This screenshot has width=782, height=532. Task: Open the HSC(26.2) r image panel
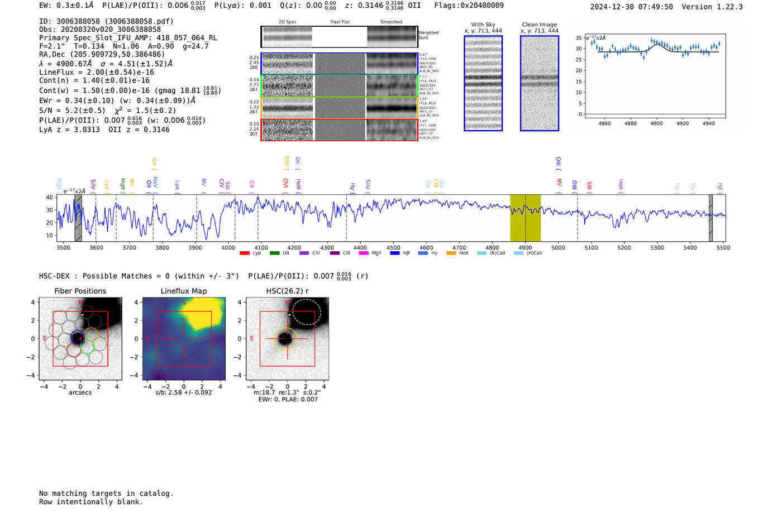click(288, 339)
